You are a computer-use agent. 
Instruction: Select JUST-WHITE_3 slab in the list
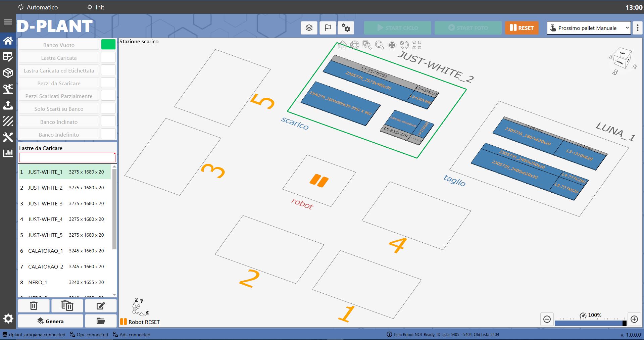coord(64,203)
